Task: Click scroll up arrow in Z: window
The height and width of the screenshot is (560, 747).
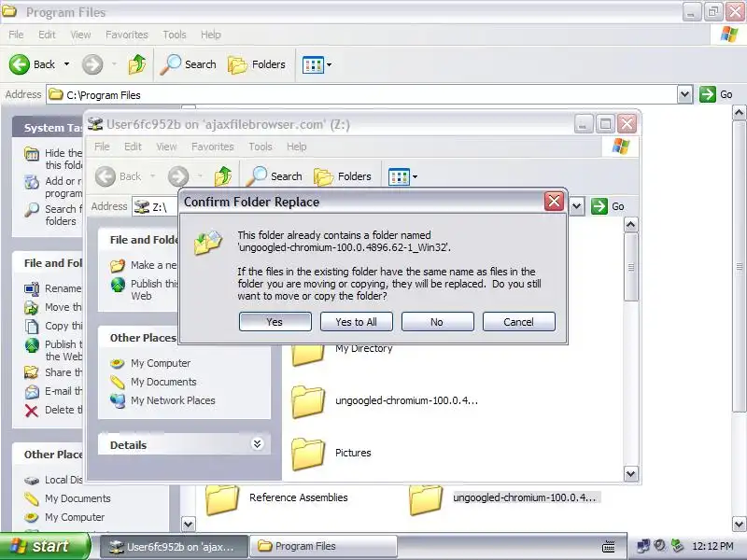Action: coord(631,224)
